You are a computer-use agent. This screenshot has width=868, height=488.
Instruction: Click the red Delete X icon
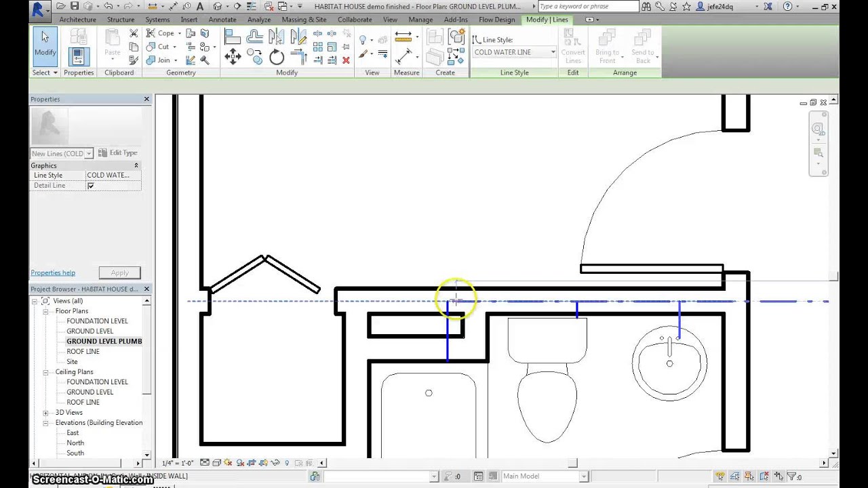click(x=346, y=60)
